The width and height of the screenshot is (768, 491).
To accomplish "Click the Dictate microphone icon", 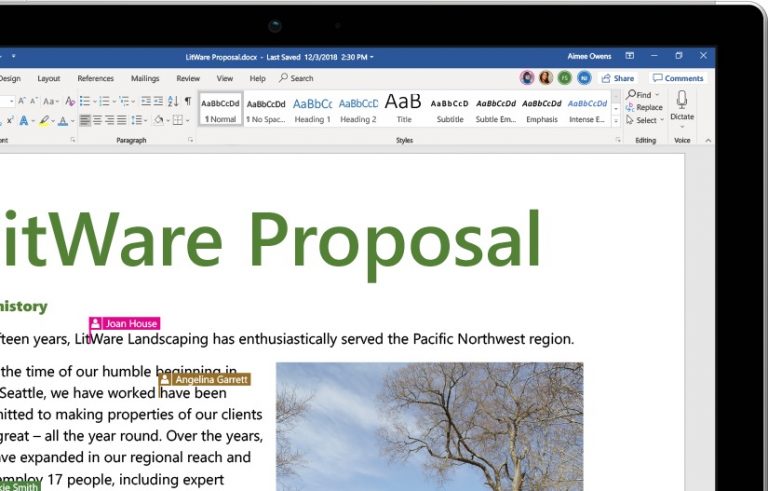I will pyautogui.click(x=682, y=100).
